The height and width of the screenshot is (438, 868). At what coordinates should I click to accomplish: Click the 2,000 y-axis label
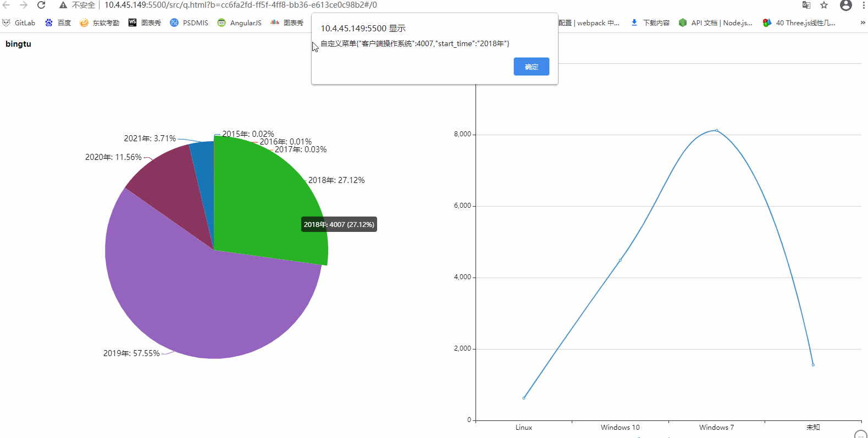(x=462, y=348)
